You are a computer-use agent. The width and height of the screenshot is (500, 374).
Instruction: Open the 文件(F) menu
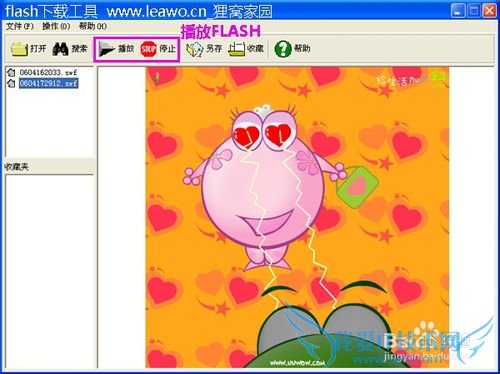point(20,26)
